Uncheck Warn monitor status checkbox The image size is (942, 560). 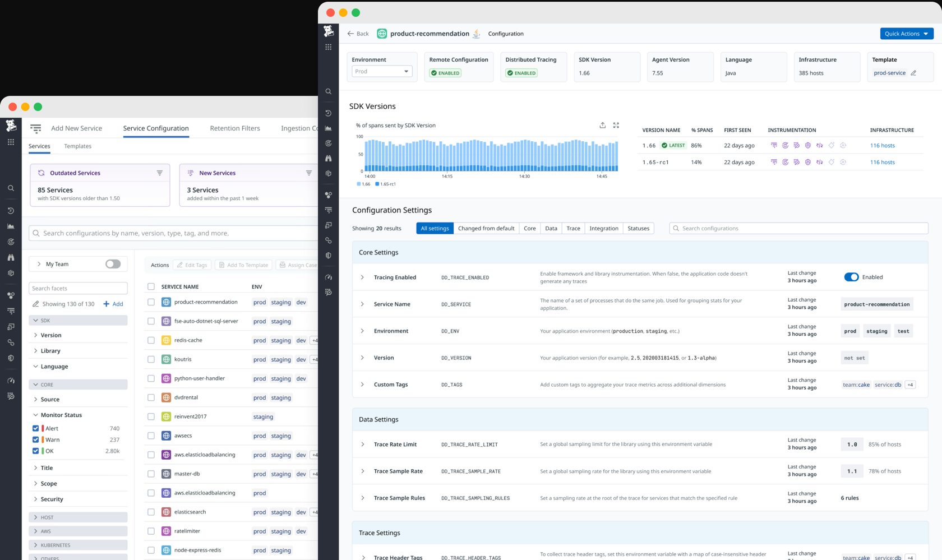[x=36, y=439]
